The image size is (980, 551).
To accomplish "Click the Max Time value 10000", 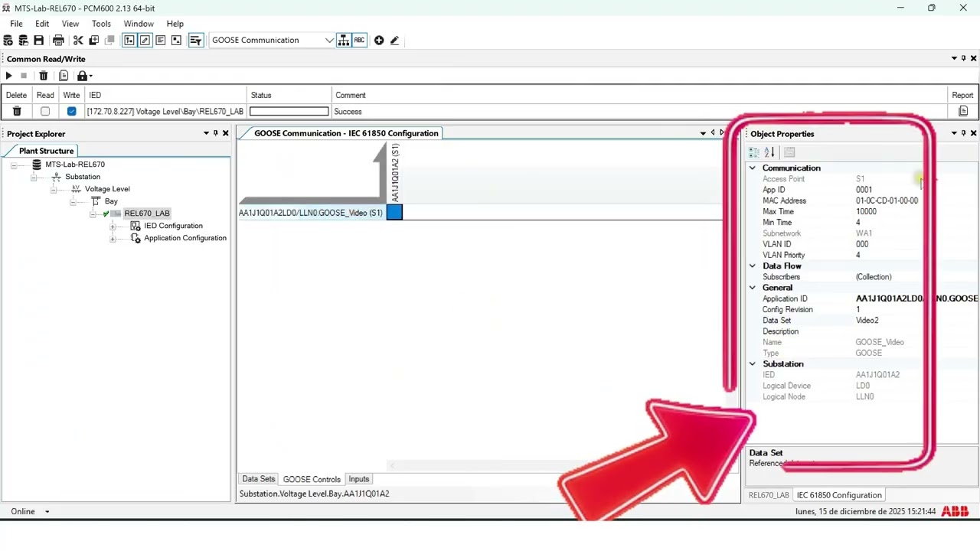I will [x=866, y=212].
